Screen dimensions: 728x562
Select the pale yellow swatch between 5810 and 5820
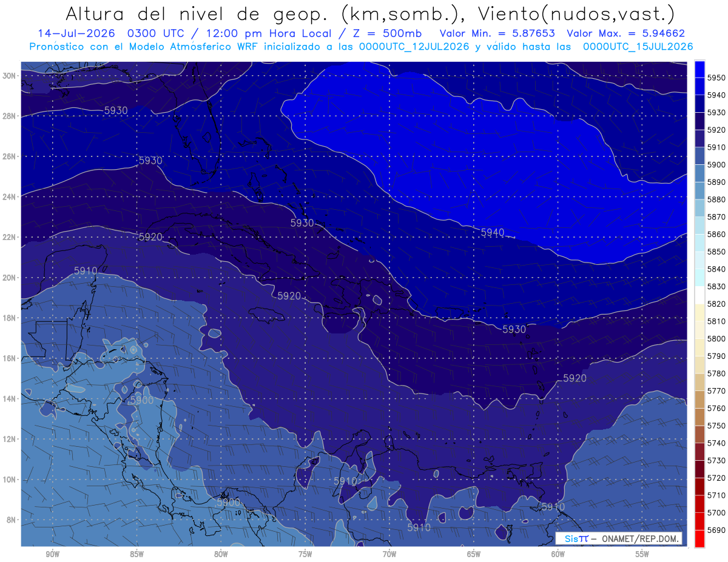pos(699,312)
